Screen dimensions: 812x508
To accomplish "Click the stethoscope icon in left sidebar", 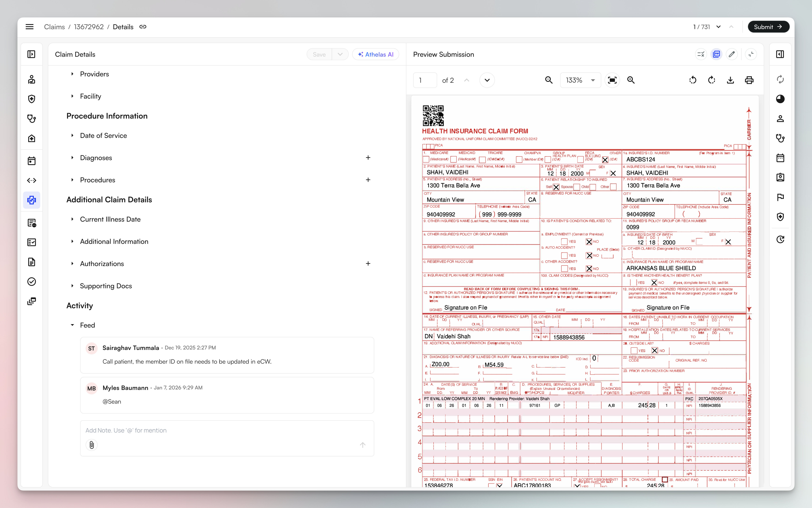I will tap(32, 118).
